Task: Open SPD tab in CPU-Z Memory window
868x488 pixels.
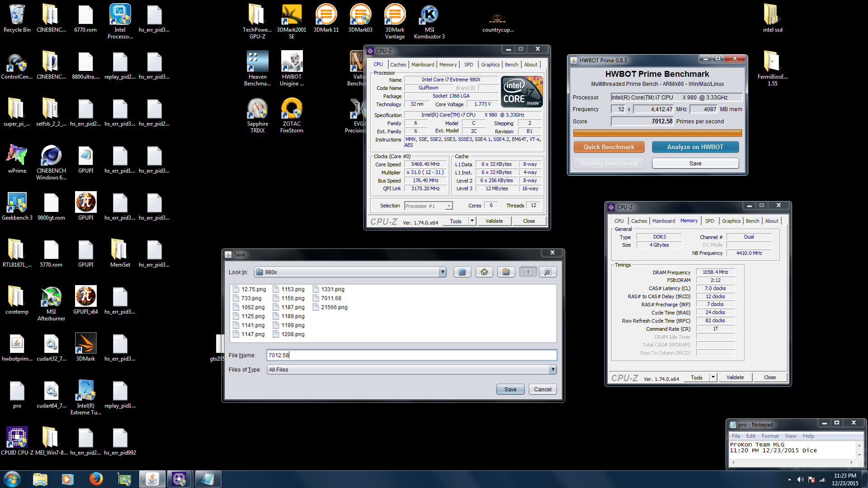Action: point(710,221)
